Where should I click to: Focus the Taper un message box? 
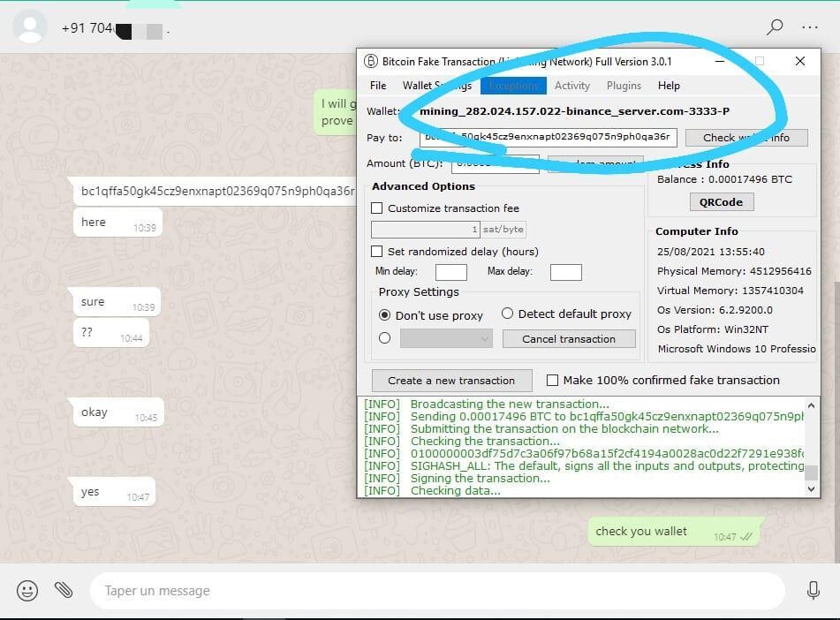(437, 591)
